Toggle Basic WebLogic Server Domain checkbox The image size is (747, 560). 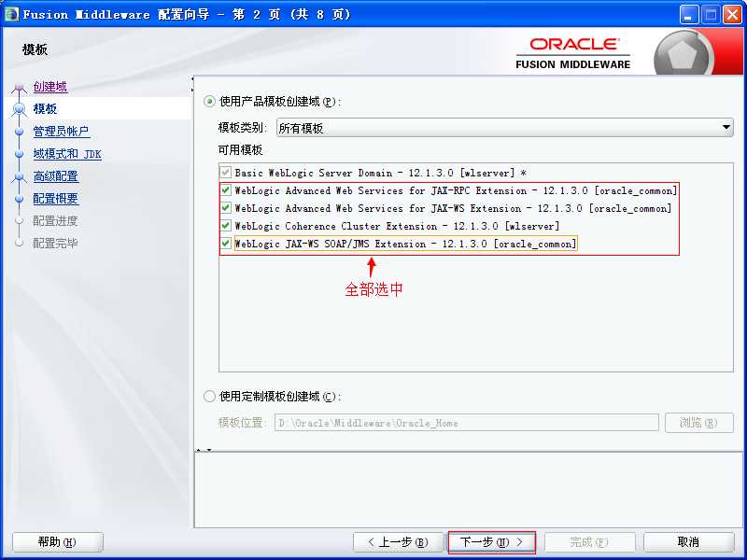(226, 173)
